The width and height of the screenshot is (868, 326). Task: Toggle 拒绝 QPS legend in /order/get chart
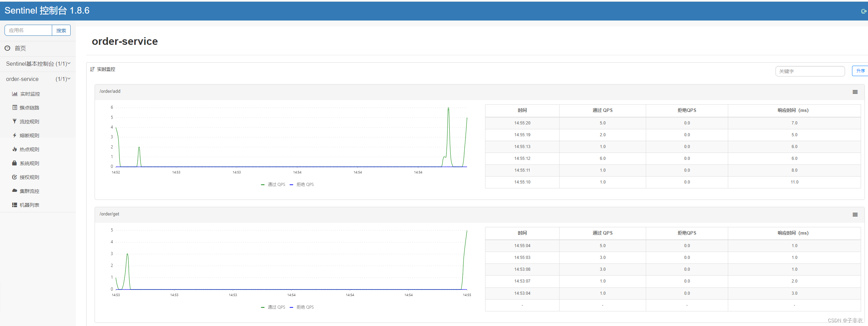(302, 307)
